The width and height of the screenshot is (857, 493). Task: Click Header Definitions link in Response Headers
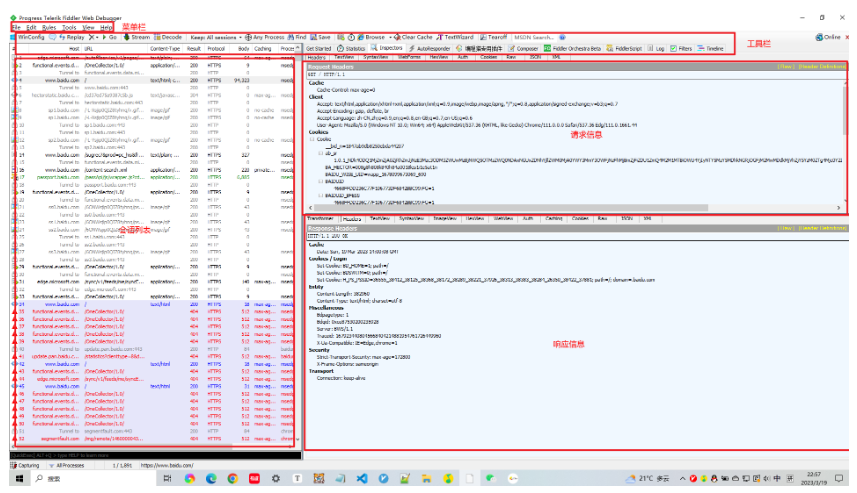click(821, 228)
